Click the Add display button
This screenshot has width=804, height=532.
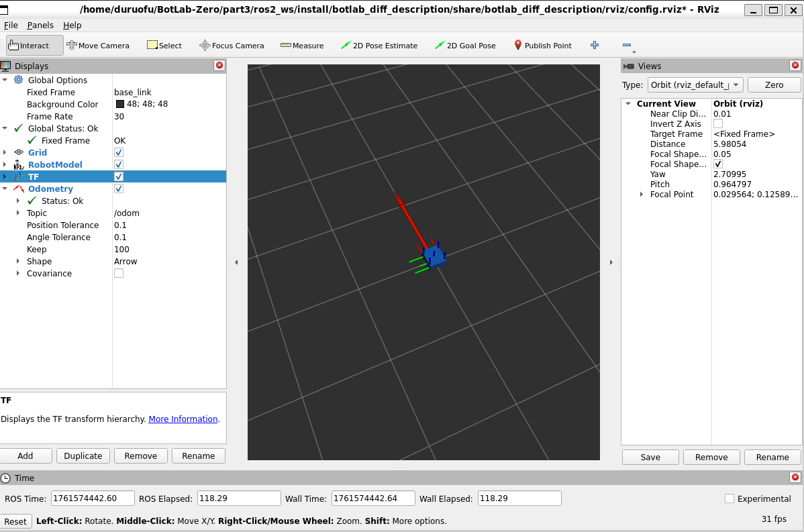(26, 456)
